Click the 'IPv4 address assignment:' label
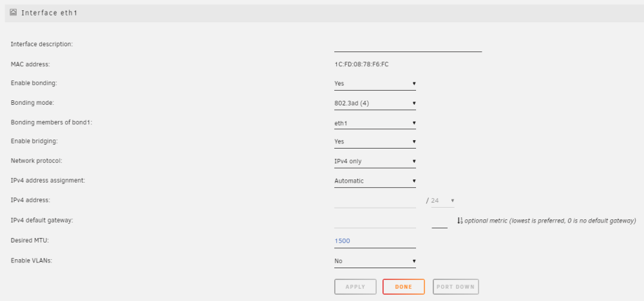The height and width of the screenshot is (301, 644). (x=48, y=181)
